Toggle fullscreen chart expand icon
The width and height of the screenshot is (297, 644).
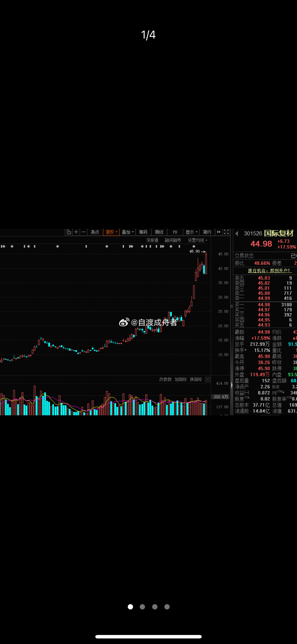click(226, 232)
